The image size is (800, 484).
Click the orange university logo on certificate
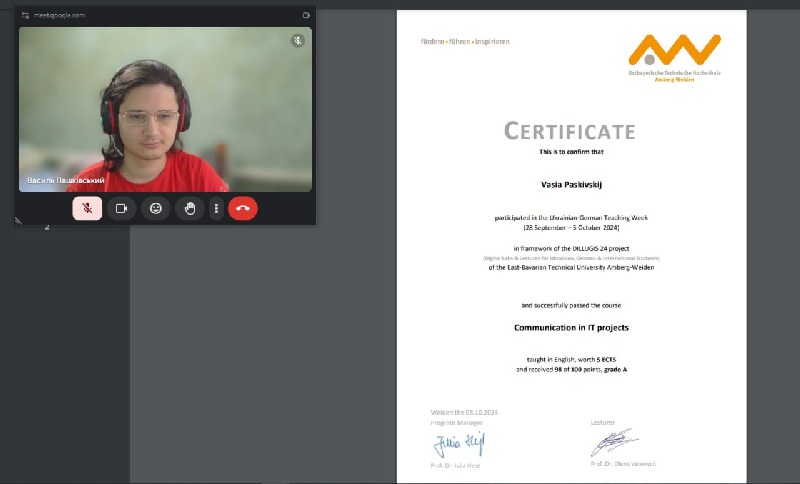(x=674, y=51)
